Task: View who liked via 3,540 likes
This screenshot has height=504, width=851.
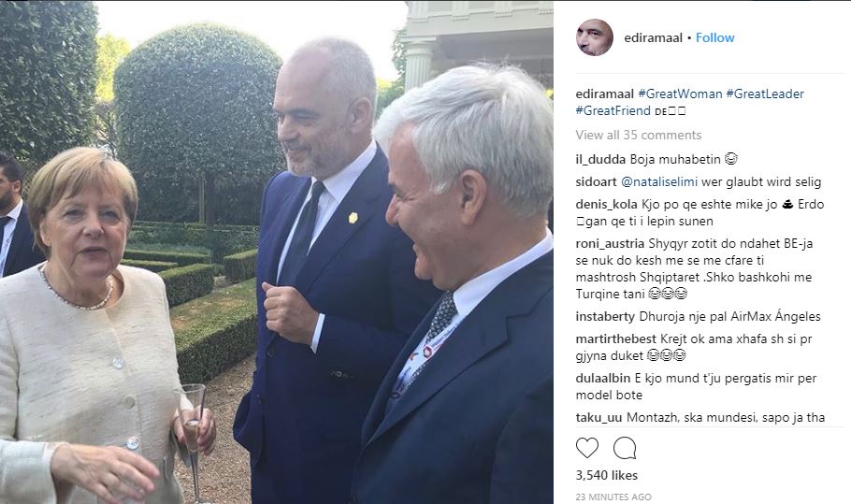Action: pyautogui.click(x=606, y=475)
